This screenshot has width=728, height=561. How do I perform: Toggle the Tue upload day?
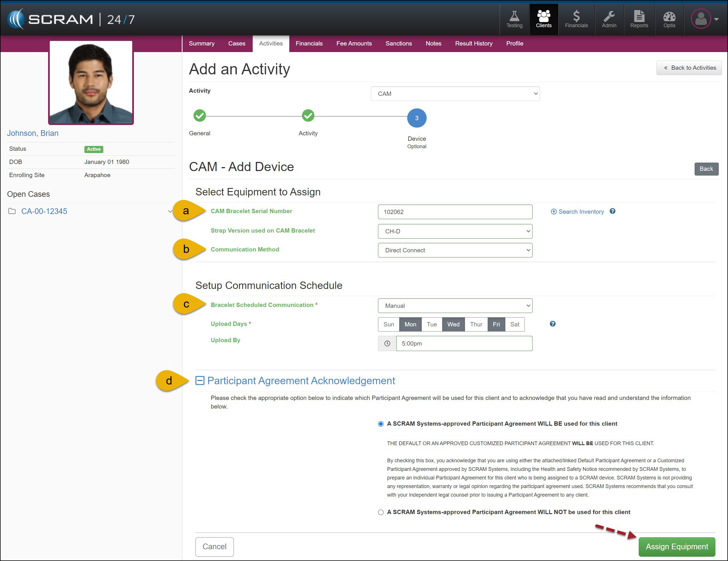click(431, 324)
